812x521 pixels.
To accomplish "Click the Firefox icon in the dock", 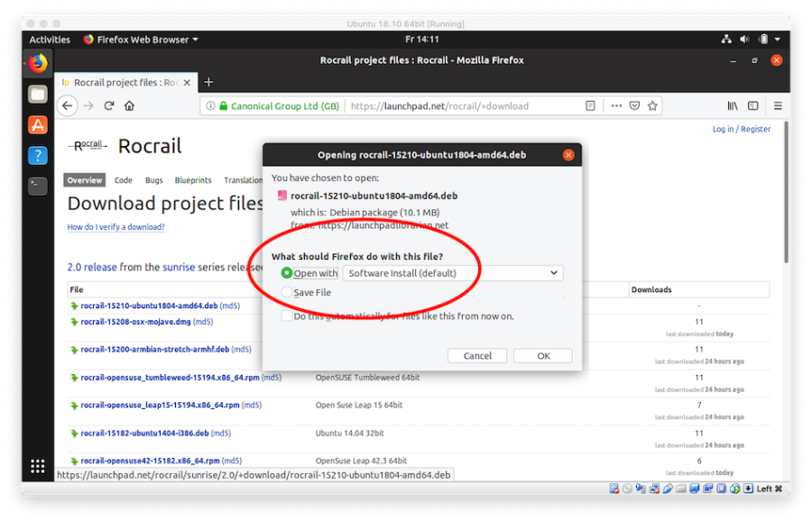I will (x=37, y=65).
